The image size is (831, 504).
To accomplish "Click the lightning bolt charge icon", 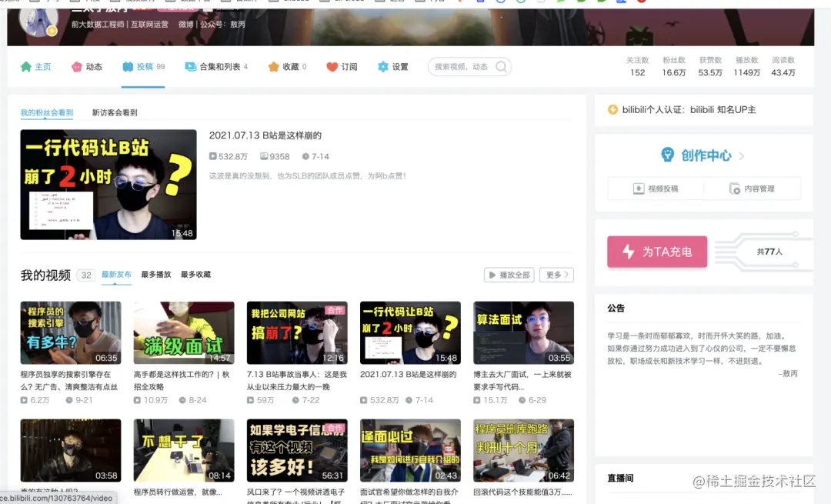I will (x=629, y=252).
